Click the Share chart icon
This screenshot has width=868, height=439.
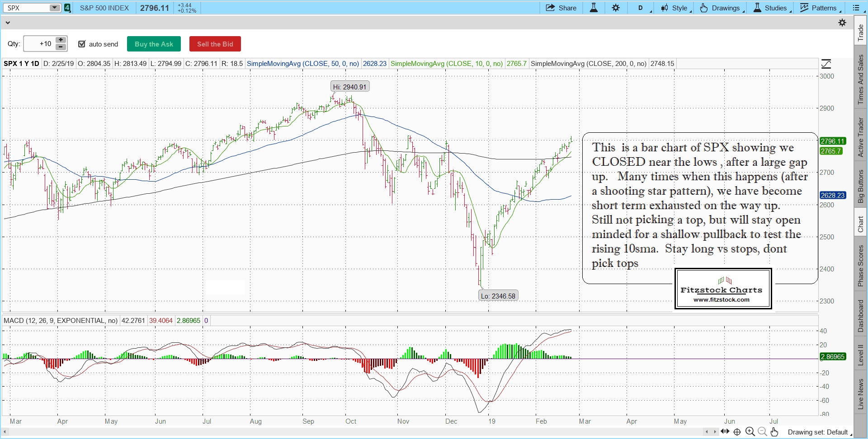click(x=561, y=8)
